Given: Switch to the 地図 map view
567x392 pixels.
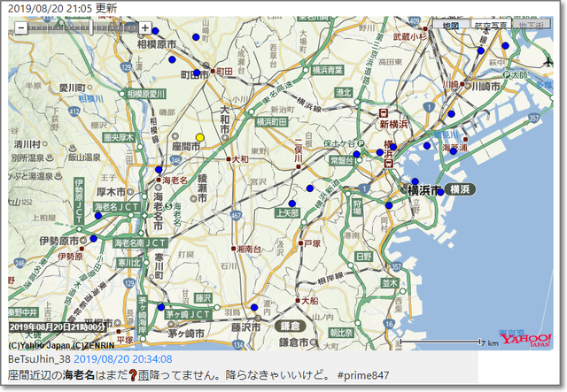Looking at the screenshot, I should [x=452, y=27].
